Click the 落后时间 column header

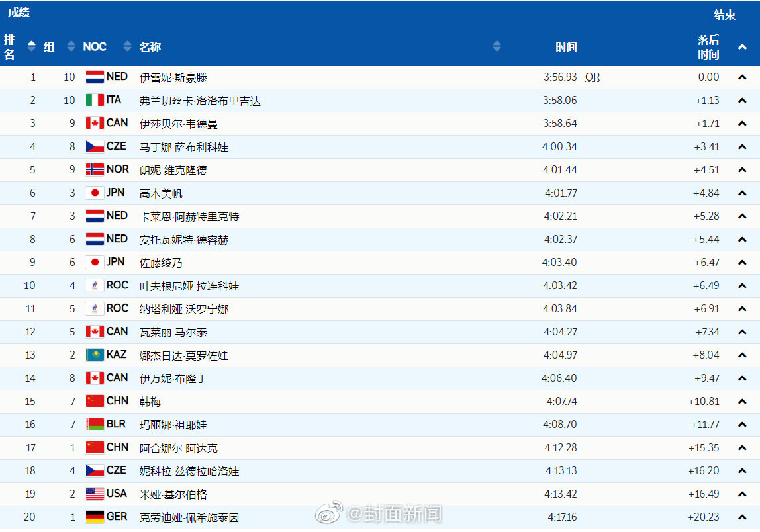pos(708,47)
